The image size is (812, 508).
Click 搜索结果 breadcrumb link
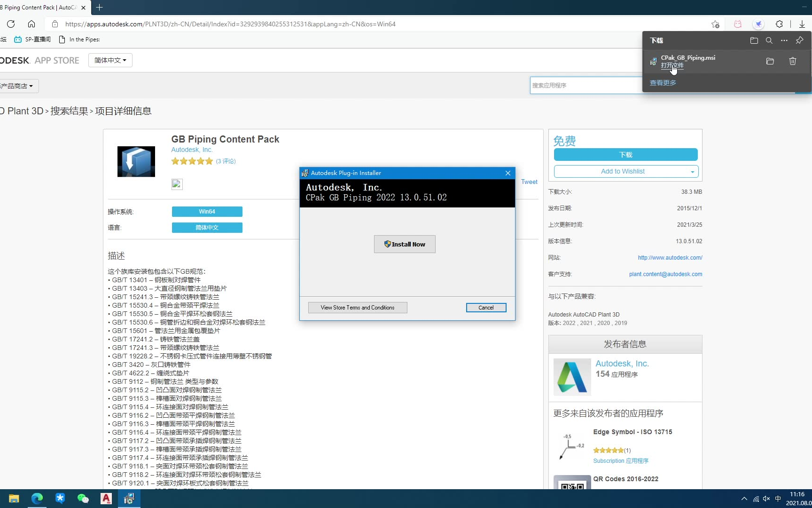click(x=69, y=111)
